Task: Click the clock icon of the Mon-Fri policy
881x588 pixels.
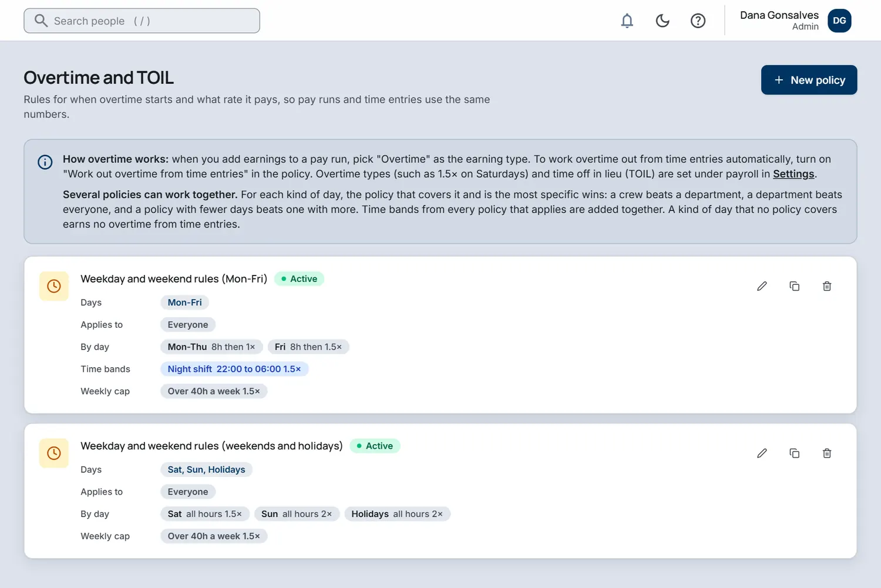Action: pyautogui.click(x=54, y=286)
